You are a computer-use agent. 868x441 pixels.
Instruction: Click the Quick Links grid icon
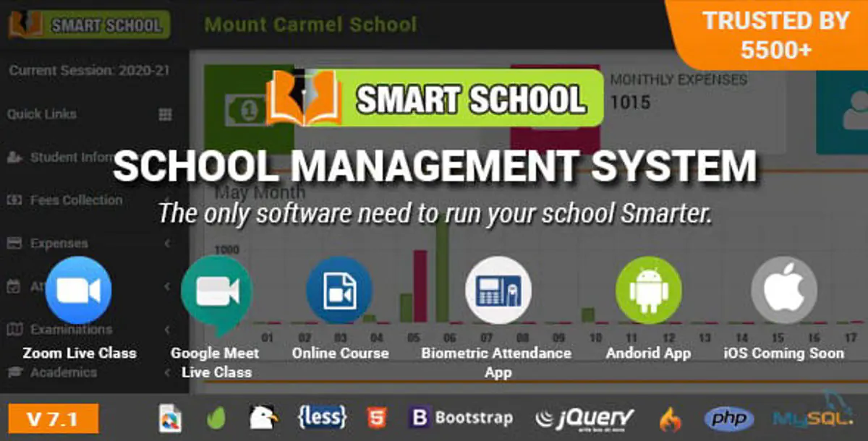165,114
